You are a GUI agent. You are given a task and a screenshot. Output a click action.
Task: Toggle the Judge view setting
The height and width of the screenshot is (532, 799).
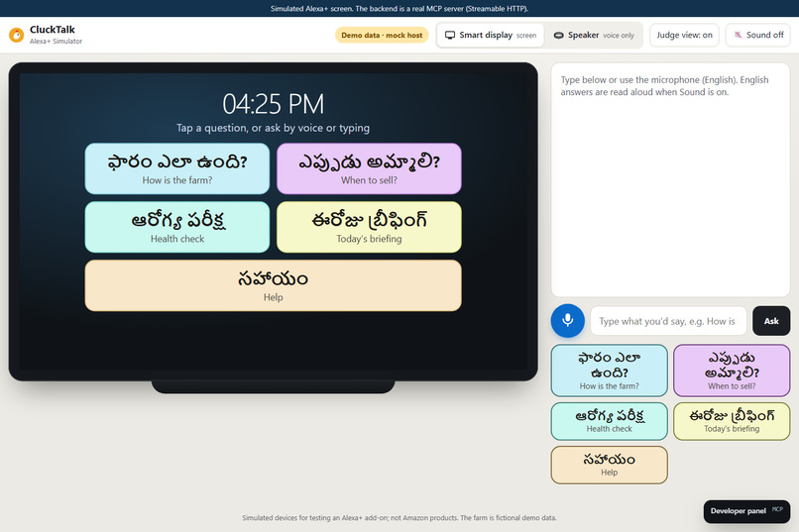(684, 35)
